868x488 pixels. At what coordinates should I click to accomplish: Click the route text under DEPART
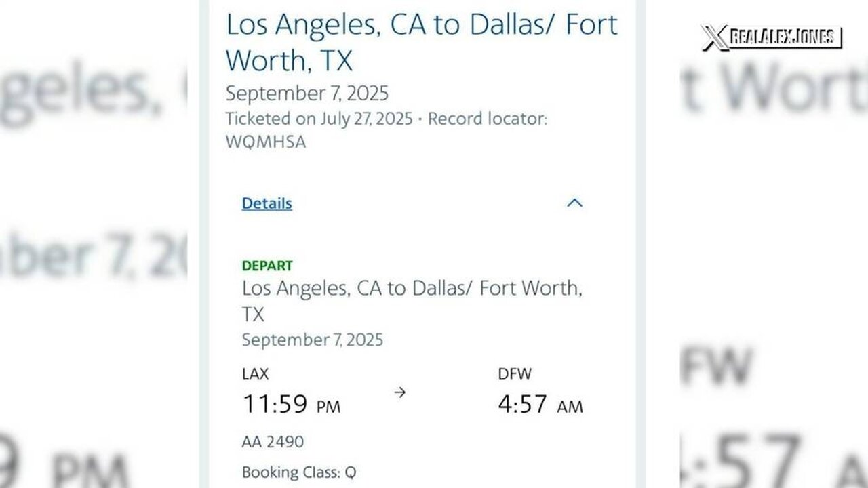(412, 289)
